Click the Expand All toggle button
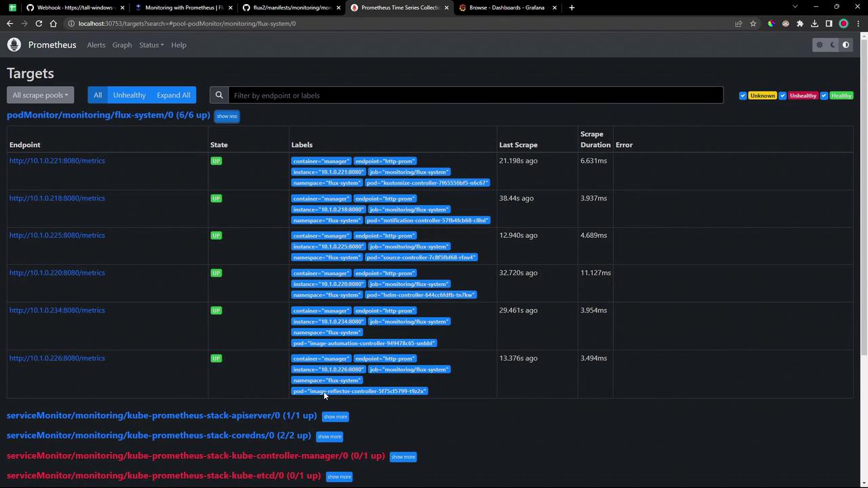868x488 pixels. coord(174,96)
